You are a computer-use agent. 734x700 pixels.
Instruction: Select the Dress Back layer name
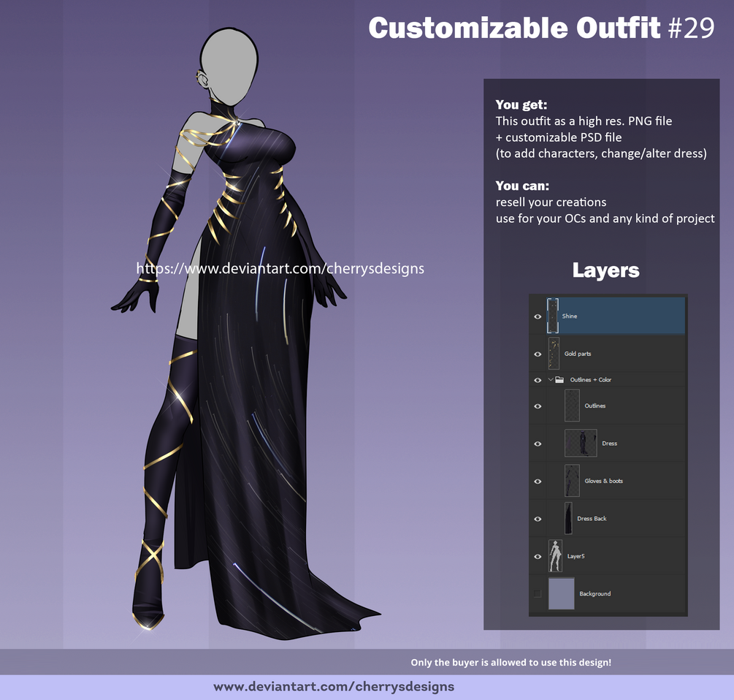(592, 518)
